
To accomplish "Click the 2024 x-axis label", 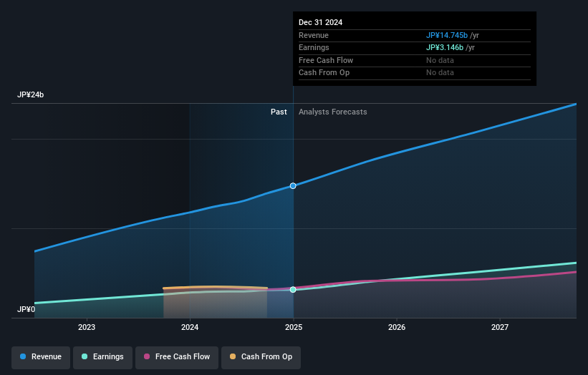I will tap(190, 327).
